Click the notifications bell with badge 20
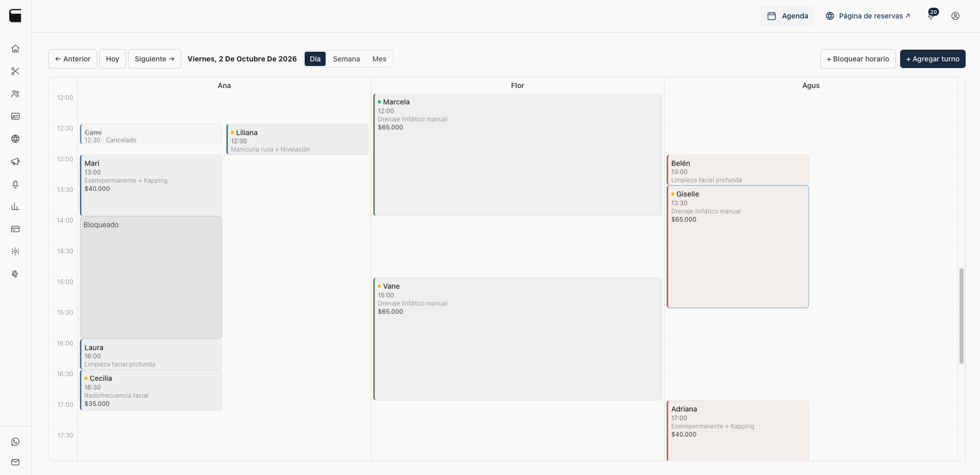Image resolution: width=980 pixels, height=475 pixels. click(931, 15)
